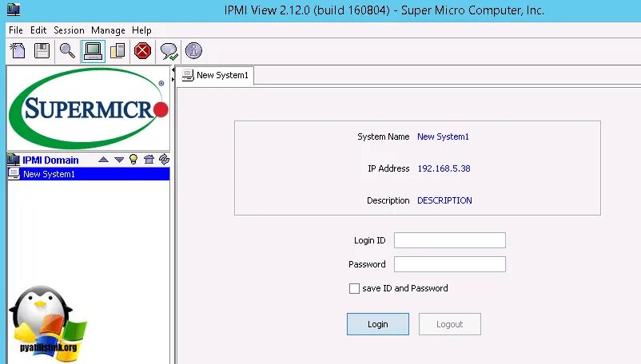Click the Password input field

[x=450, y=264]
